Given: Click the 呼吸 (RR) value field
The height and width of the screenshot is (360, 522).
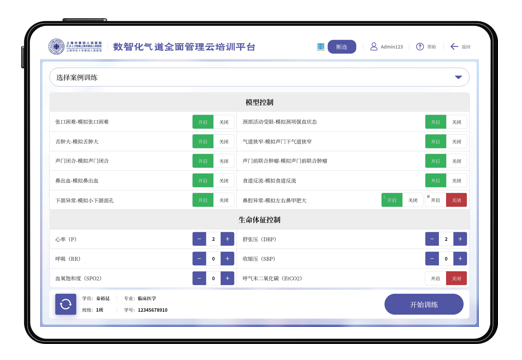Looking at the screenshot, I should tap(213, 259).
